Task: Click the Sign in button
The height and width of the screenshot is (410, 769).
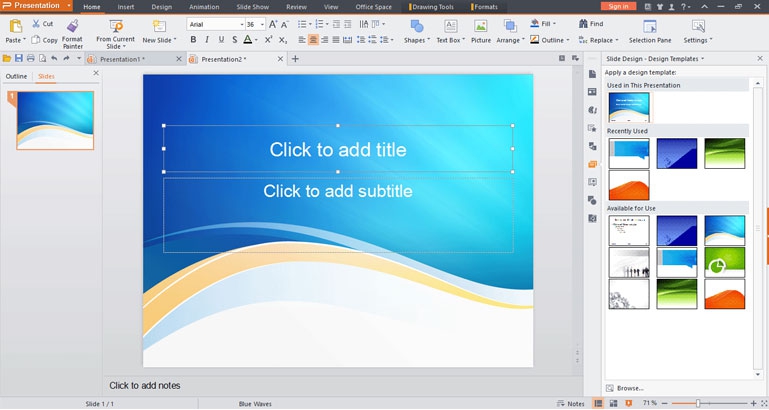Action: [618, 6]
